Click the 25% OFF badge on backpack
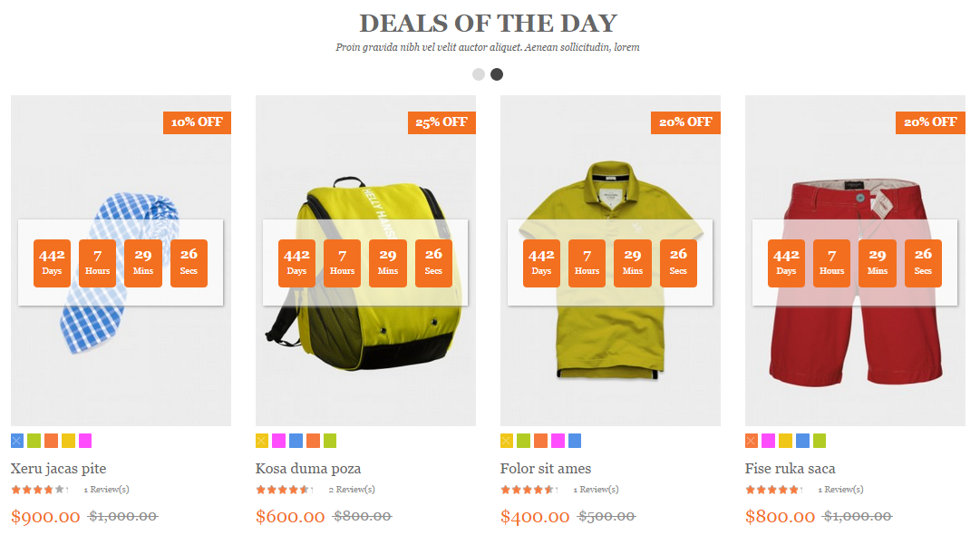The height and width of the screenshot is (545, 980). [441, 122]
